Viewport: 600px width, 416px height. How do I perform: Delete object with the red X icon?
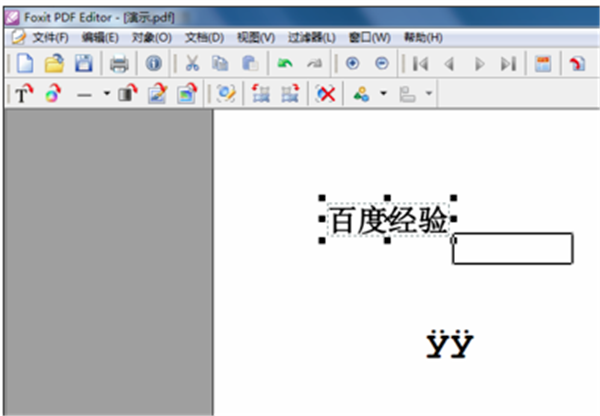tap(325, 94)
